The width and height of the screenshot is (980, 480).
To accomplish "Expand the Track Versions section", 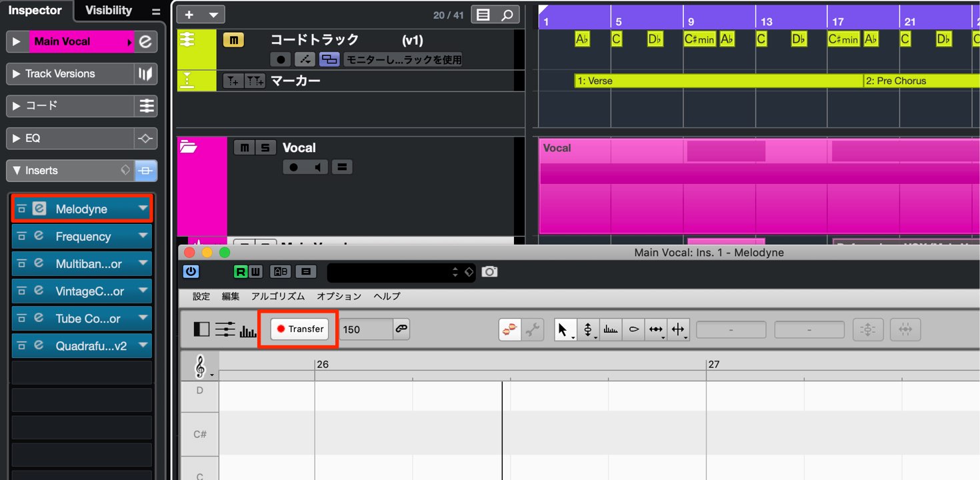I will tap(17, 74).
